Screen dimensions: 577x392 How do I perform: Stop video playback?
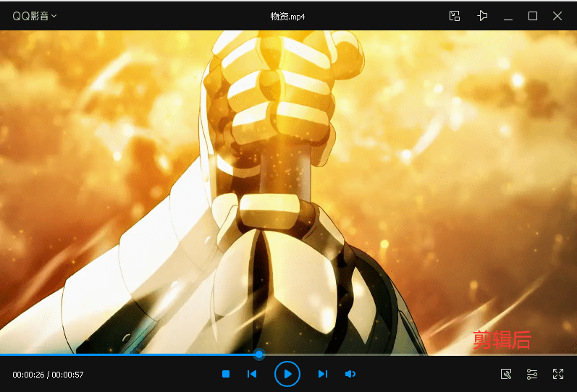(226, 374)
